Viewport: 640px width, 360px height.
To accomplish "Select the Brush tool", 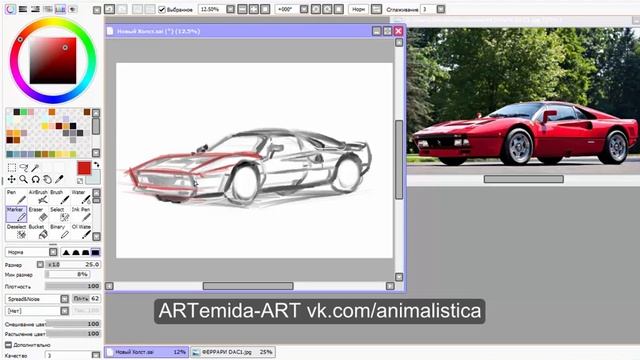I will 59,197.
